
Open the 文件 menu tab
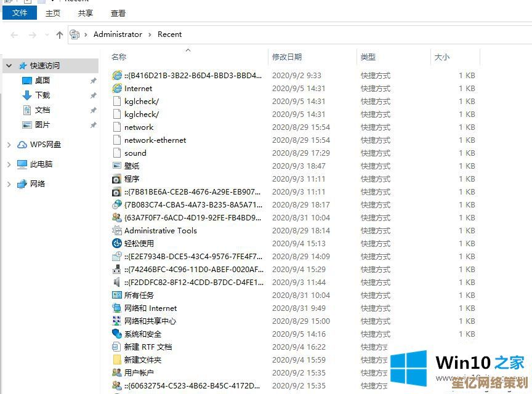pyautogui.click(x=20, y=13)
